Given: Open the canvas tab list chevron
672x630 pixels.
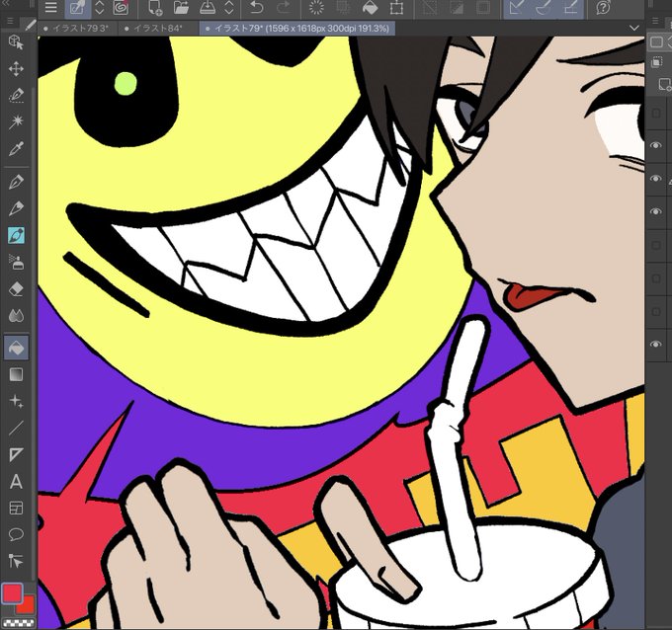Looking at the screenshot, I should [x=634, y=28].
